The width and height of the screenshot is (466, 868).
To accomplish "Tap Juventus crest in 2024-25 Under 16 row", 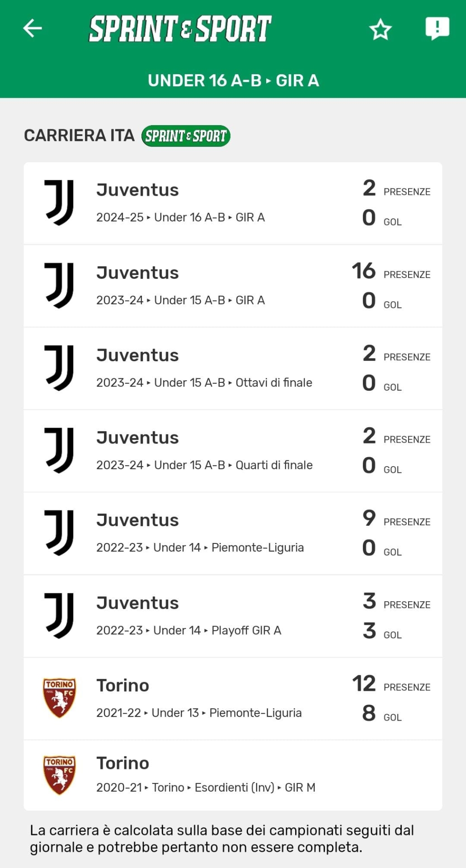I will click(59, 203).
